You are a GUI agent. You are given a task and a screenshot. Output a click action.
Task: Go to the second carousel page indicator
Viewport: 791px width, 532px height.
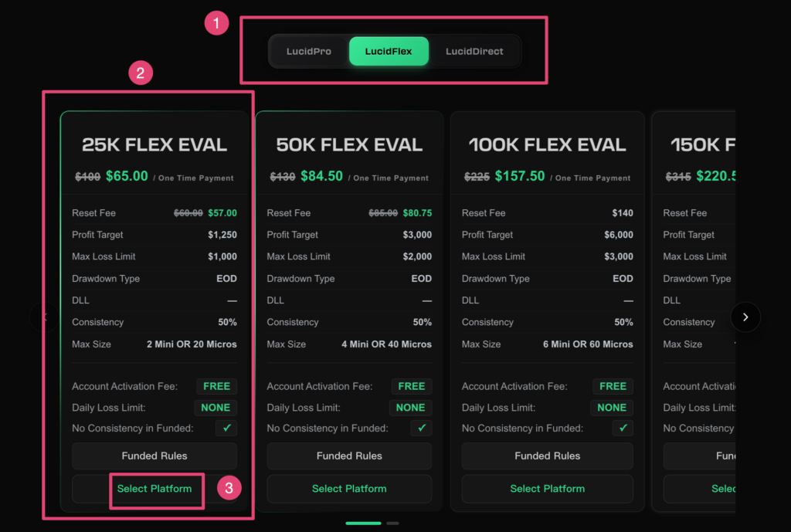pos(392,524)
